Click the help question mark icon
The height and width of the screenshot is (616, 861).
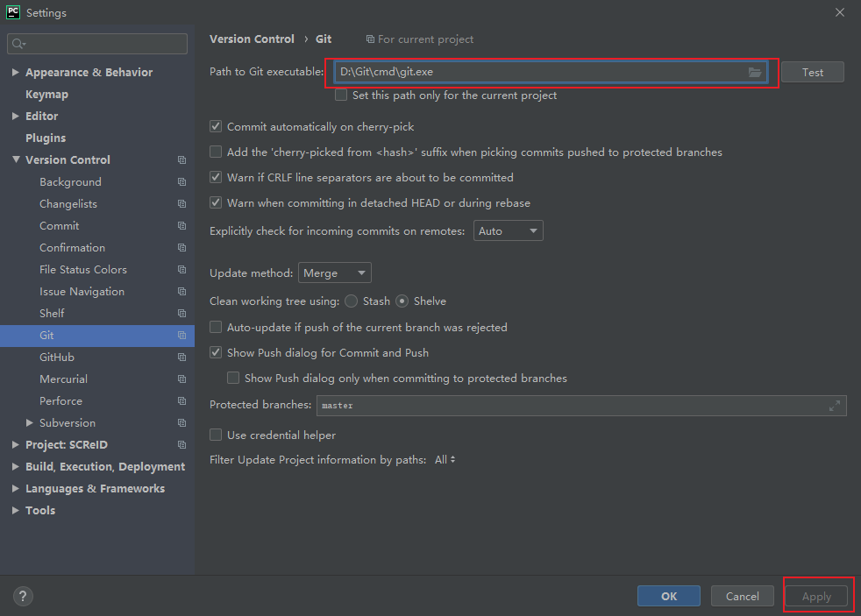(x=23, y=596)
